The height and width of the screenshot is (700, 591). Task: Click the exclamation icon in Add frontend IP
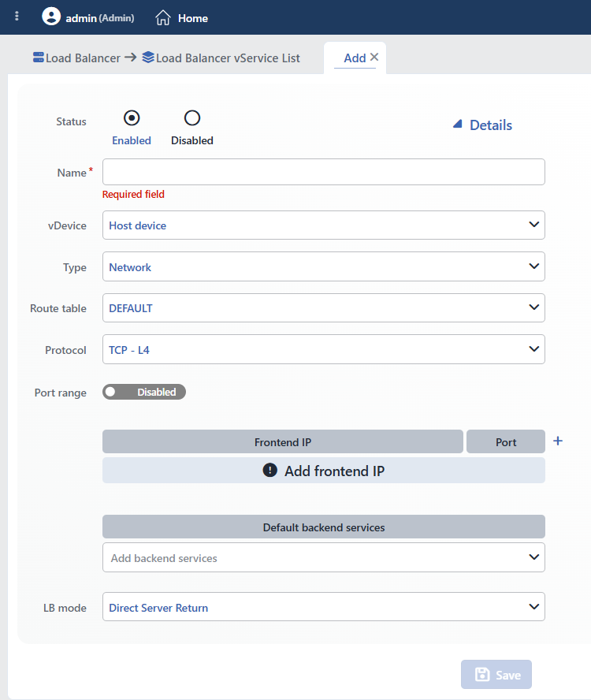coord(269,470)
